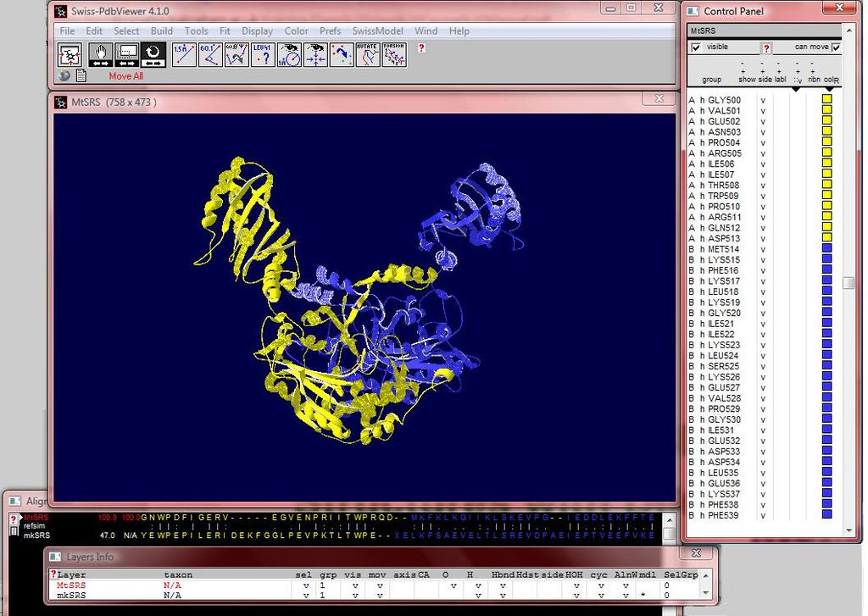Click the LEU41 identify residue tool
Screen dimensions: 868x616
[x=263, y=55]
